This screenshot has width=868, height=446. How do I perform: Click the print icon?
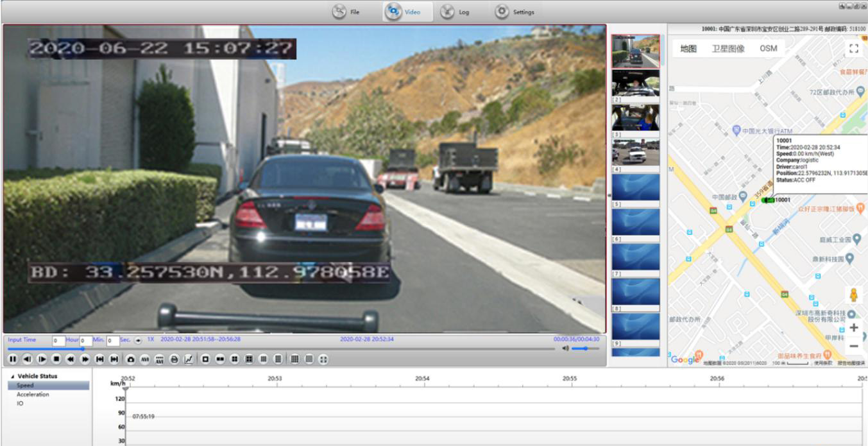point(174,359)
